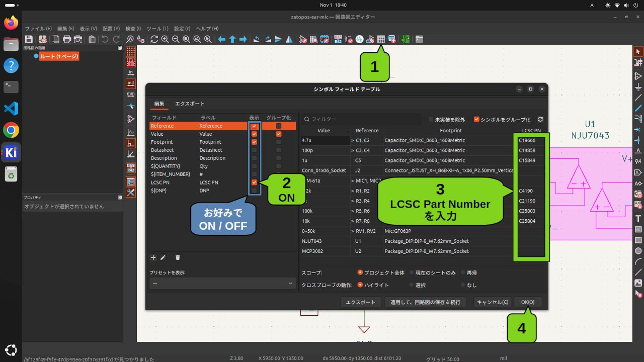Run the electrical rules checker
Viewport: 644px width, 362px height.
(349, 39)
